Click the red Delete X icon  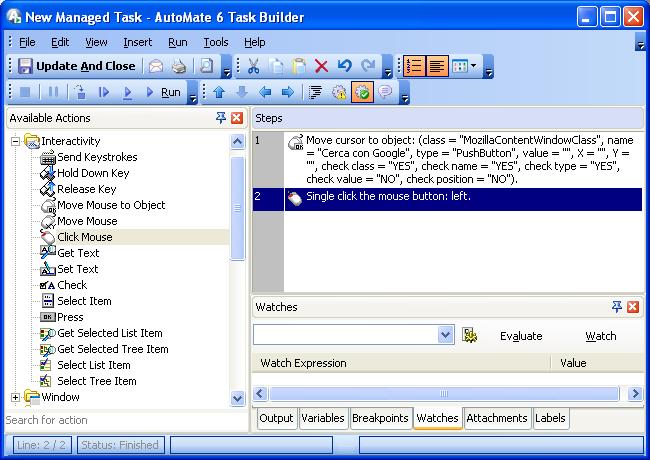tap(321, 66)
